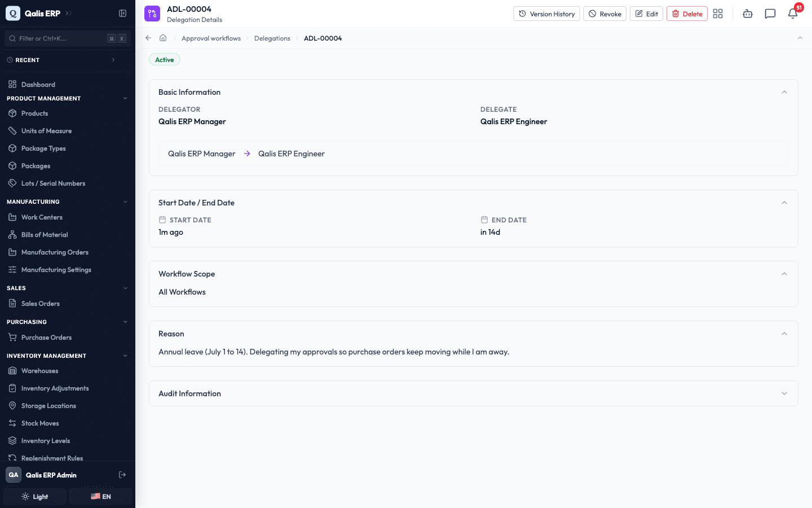Collapse the breadcrumb bar chevron

[x=800, y=38]
